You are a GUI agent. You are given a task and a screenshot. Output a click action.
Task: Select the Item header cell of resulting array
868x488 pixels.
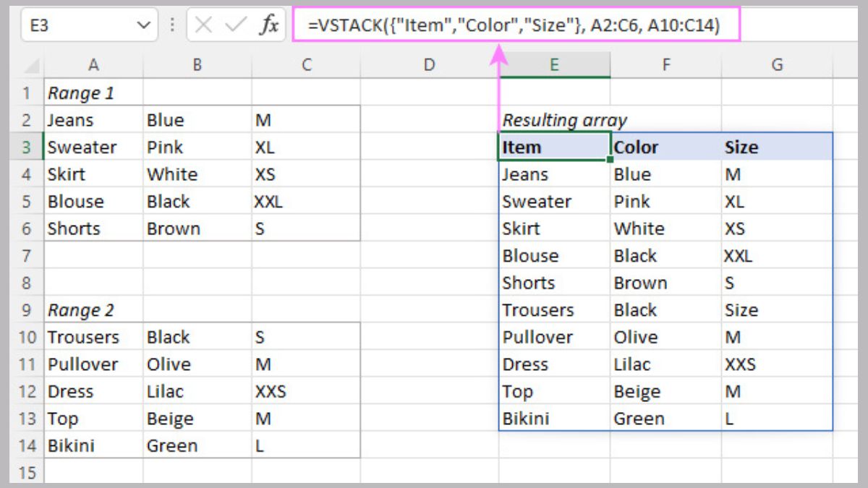click(x=554, y=147)
